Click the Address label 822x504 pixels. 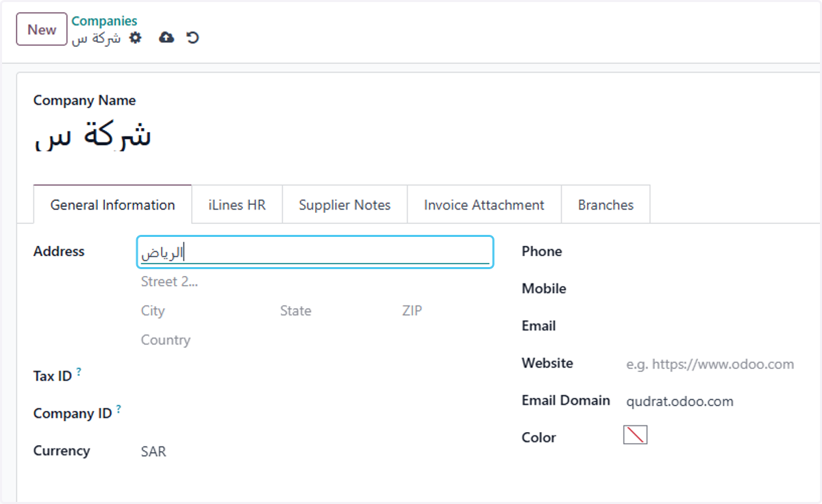(x=59, y=251)
